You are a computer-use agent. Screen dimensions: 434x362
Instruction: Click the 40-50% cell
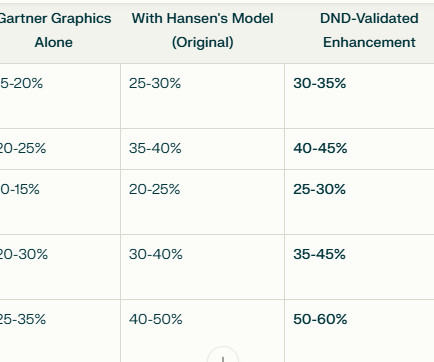[x=156, y=319]
